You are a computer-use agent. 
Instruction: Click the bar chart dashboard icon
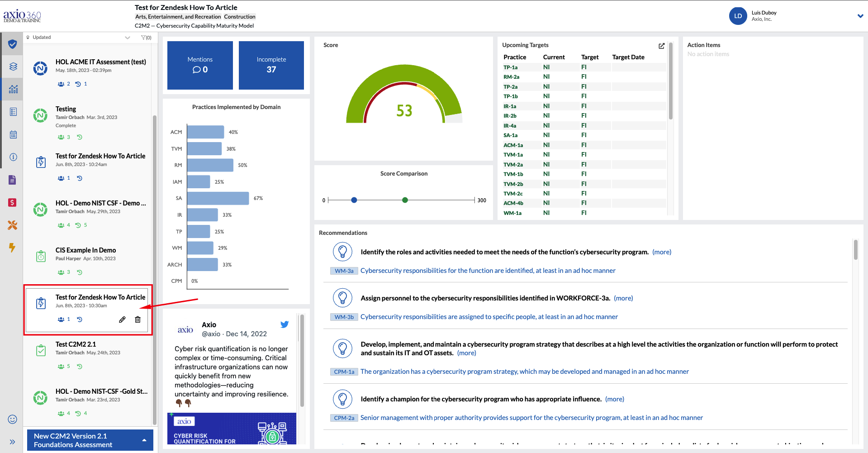point(12,89)
